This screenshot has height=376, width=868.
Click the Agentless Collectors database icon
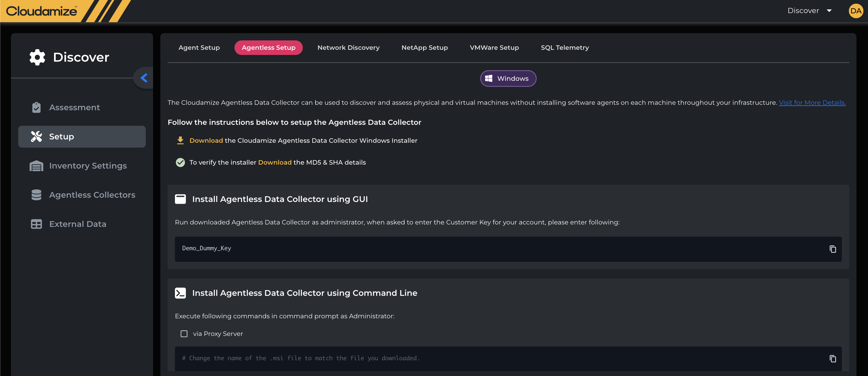pos(36,195)
